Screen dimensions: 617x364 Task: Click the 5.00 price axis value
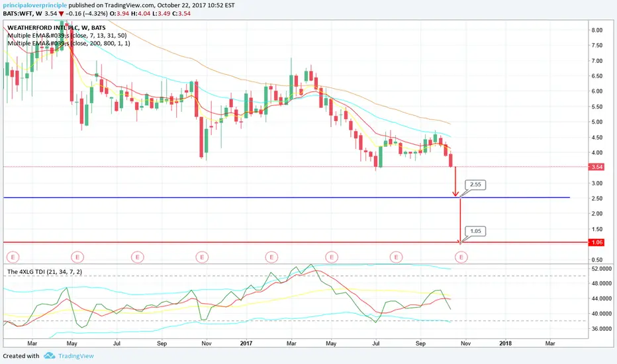[596, 122]
